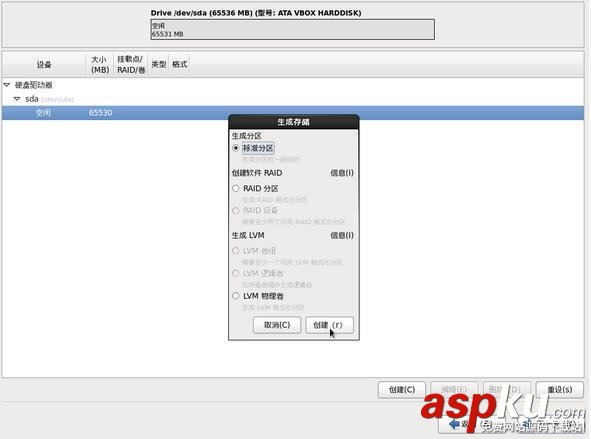Select the 标准分区 radio button
The width and height of the screenshot is (591, 439).
click(236, 148)
